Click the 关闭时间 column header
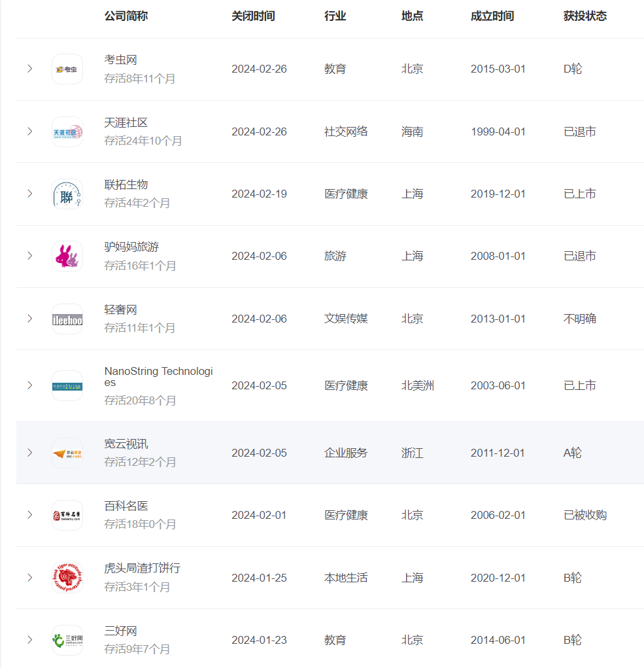644x668 pixels. [253, 16]
